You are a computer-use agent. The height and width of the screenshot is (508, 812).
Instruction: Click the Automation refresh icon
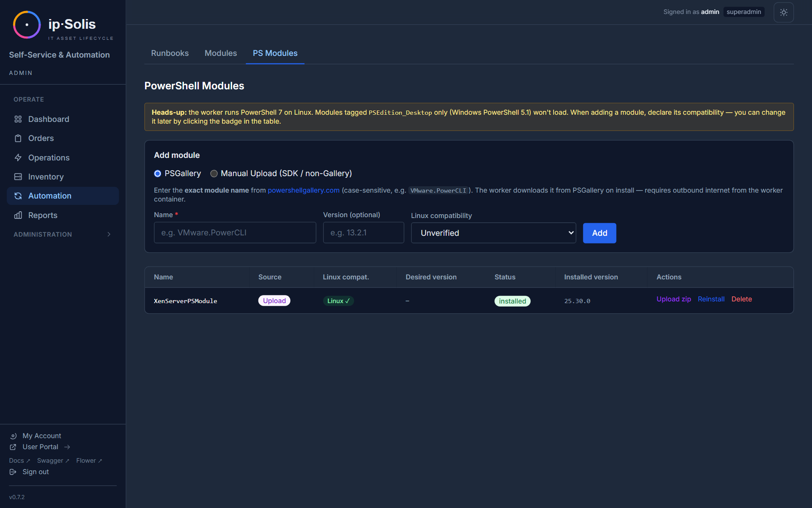pyautogui.click(x=18, y=196)
